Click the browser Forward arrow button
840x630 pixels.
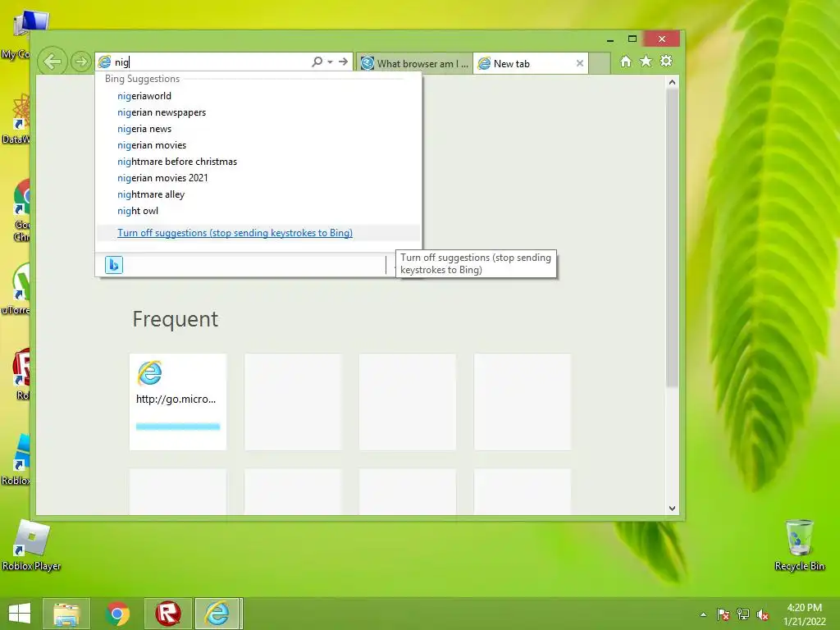81,62
